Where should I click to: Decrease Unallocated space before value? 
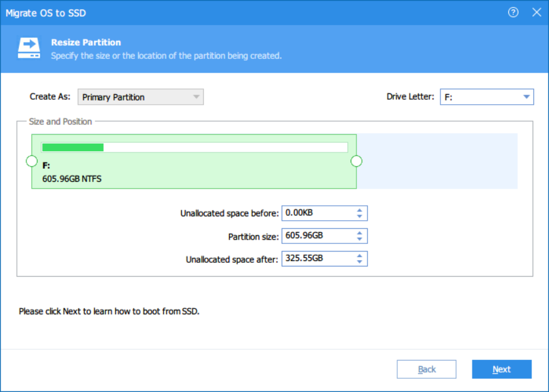click(x=360, y=216)
